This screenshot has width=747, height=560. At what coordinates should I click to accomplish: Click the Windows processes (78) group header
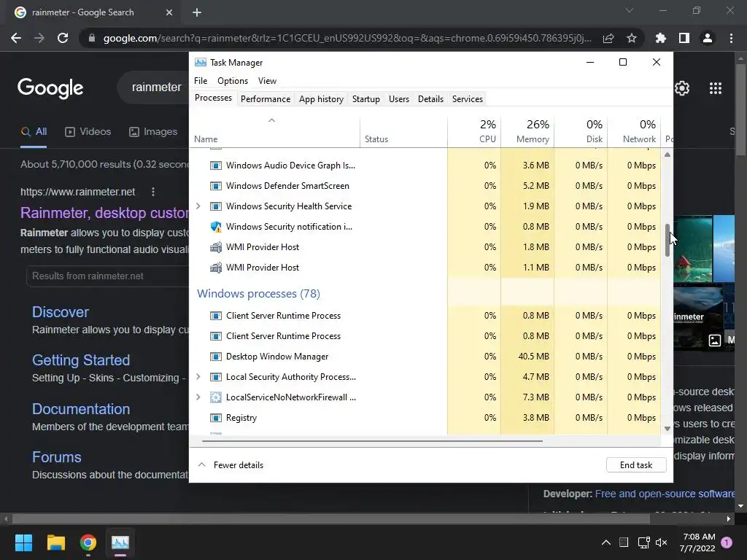259,294
